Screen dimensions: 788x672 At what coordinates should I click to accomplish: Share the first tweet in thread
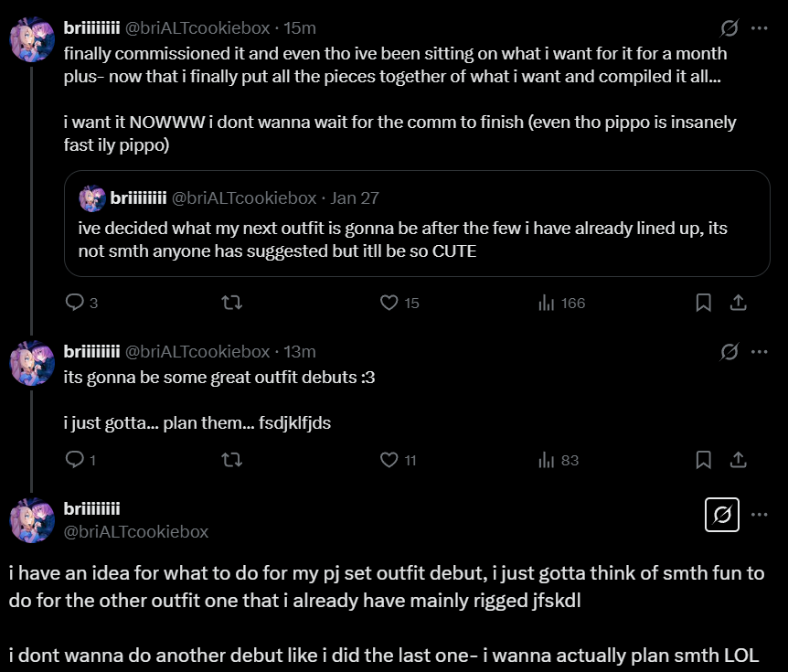[x=740, y=303]
